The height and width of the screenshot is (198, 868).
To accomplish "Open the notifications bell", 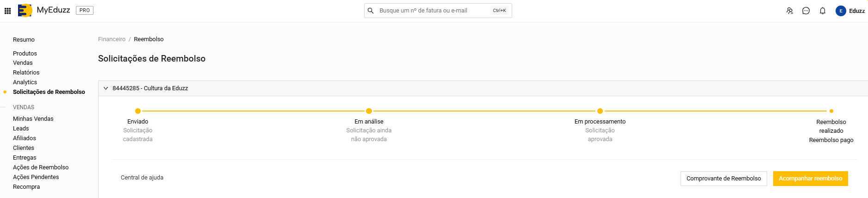I will point(823,11).
